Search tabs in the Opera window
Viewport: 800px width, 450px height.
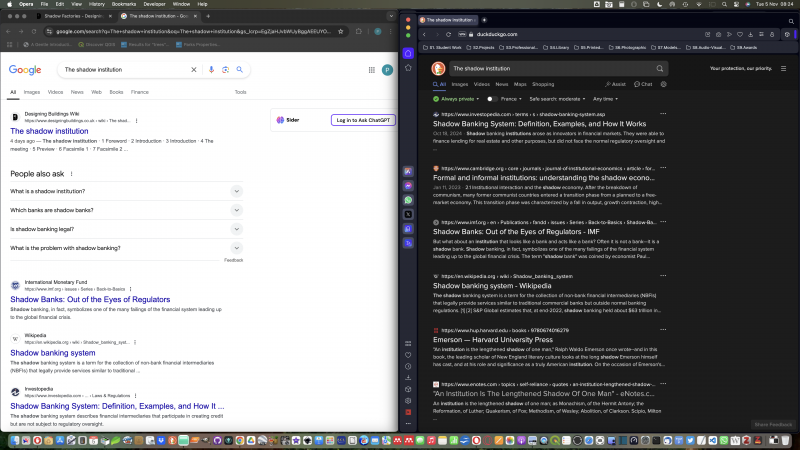[791, 21]
